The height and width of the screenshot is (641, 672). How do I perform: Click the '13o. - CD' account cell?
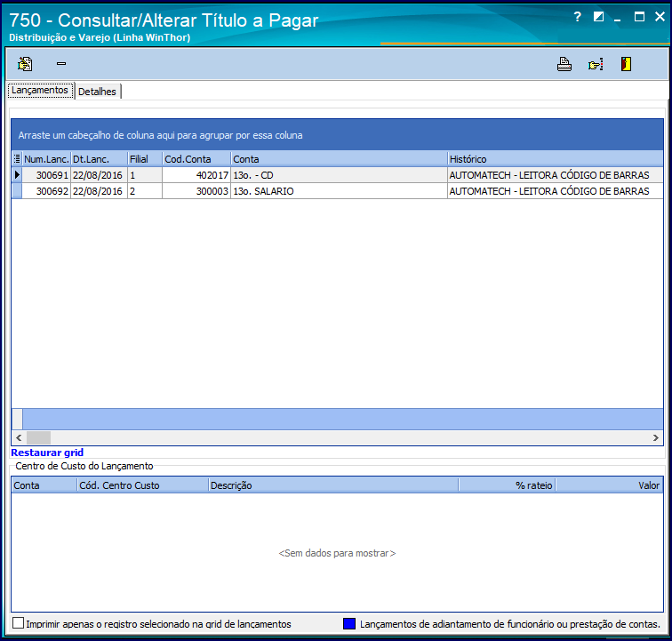click(x=339, y=175)
